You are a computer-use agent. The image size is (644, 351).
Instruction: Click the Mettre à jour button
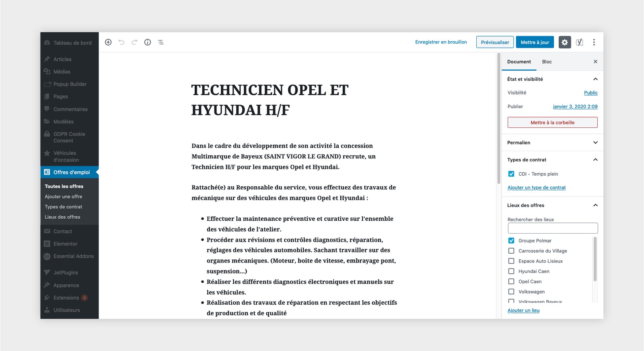click(x=535, y=42)
